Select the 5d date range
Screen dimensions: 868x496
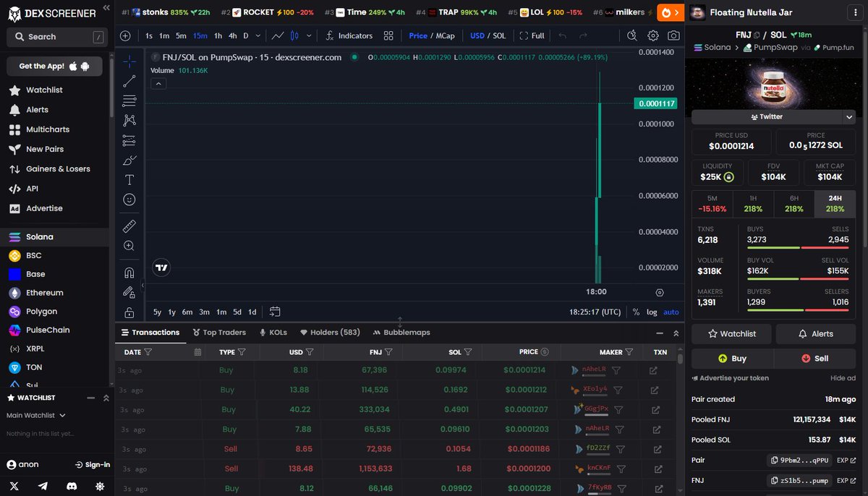237,312
